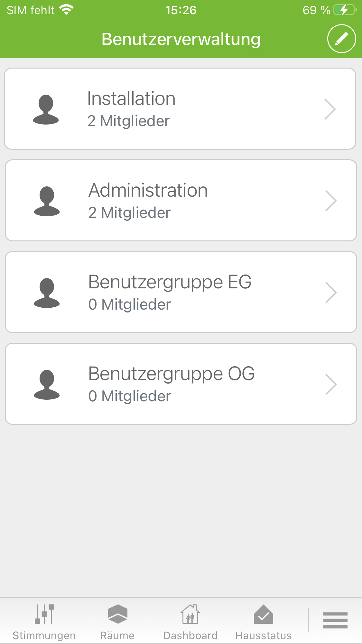Click the Administration group user icon
Image resolution: width=362 pixels, height=644 pixels.
point(47,201)
